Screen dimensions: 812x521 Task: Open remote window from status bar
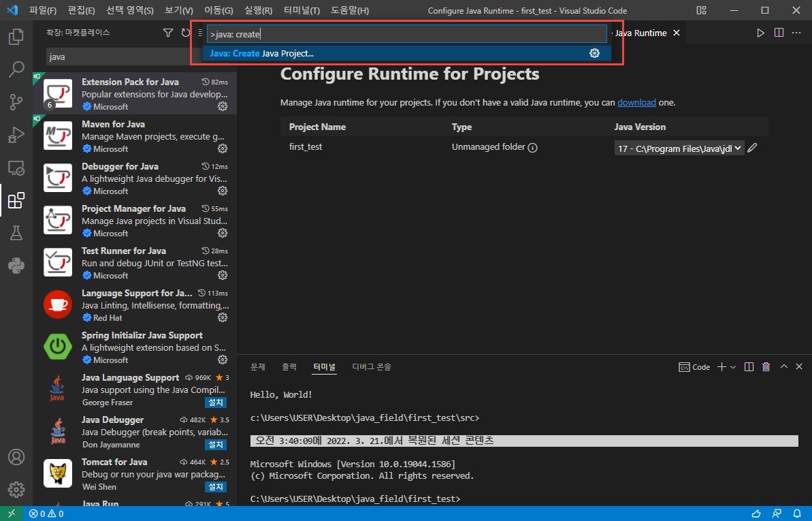tap(12, 514)
